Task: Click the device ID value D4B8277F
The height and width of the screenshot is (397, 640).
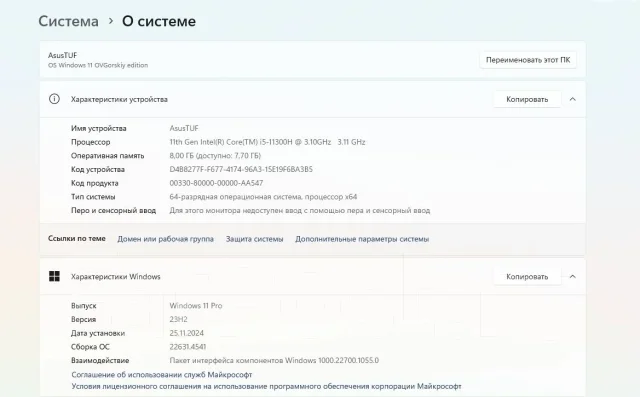Action: click(241, 169)
